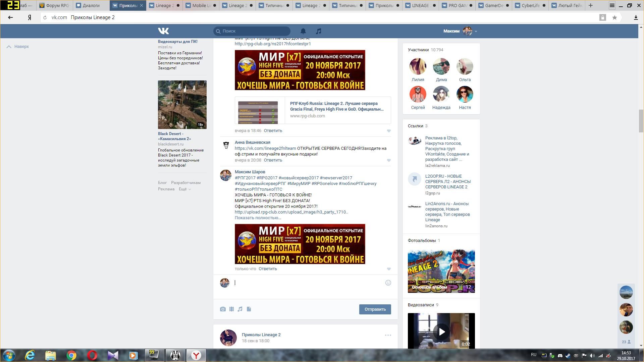This screenshot has width=644, height=362.
Task: Attach a photo using camera icon
Action: pos(223,309)
